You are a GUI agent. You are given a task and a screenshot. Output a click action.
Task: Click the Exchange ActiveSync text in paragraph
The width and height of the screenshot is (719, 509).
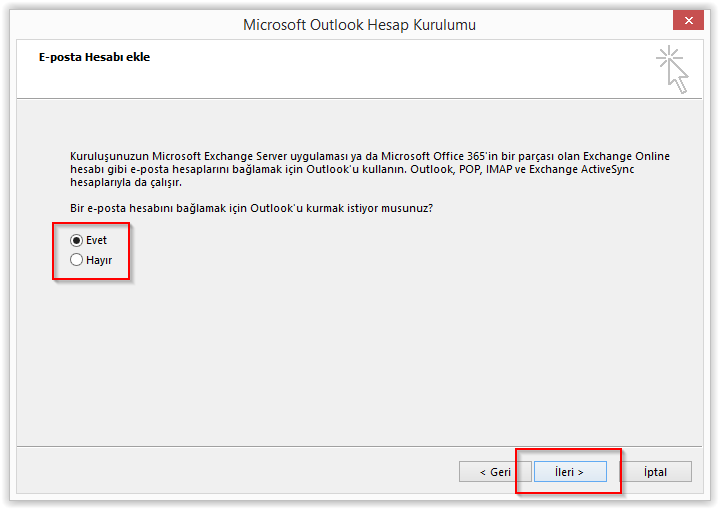point(581,169)
